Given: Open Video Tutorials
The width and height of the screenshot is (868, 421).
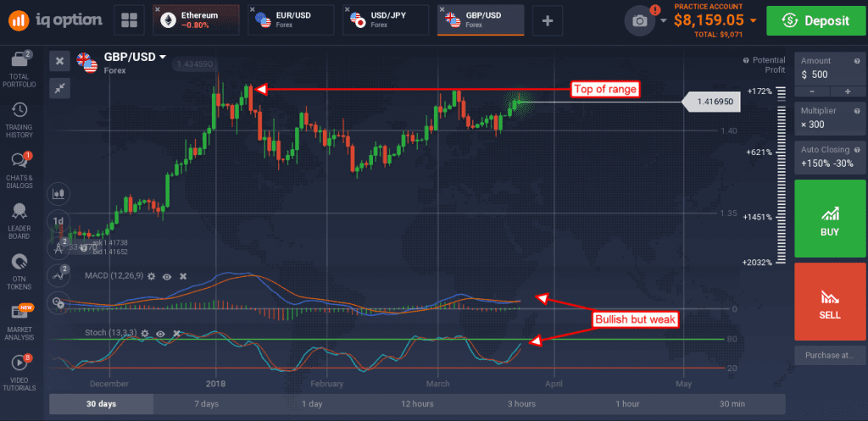Looking at the screenshot, I should point(19,373).
